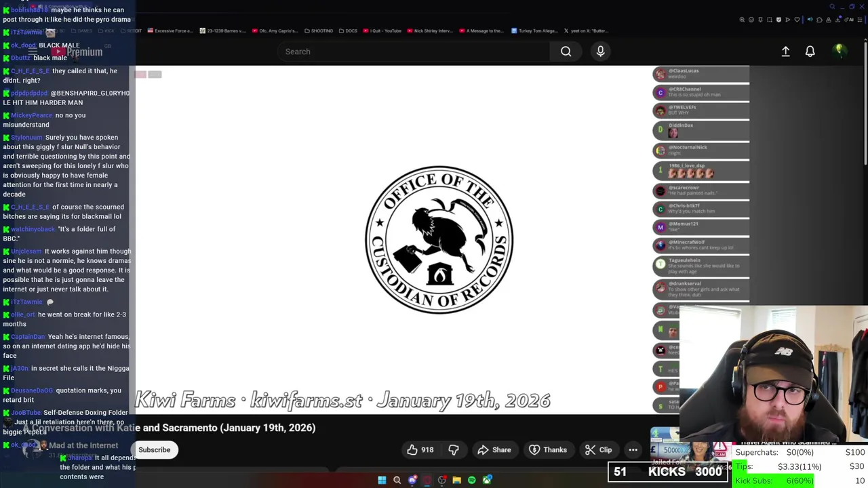The width and height of the screenshot is (868, 488).
Task: Click 'Kick Subs: 6(60%)' progress bar
Action: (x=800, y=481)
